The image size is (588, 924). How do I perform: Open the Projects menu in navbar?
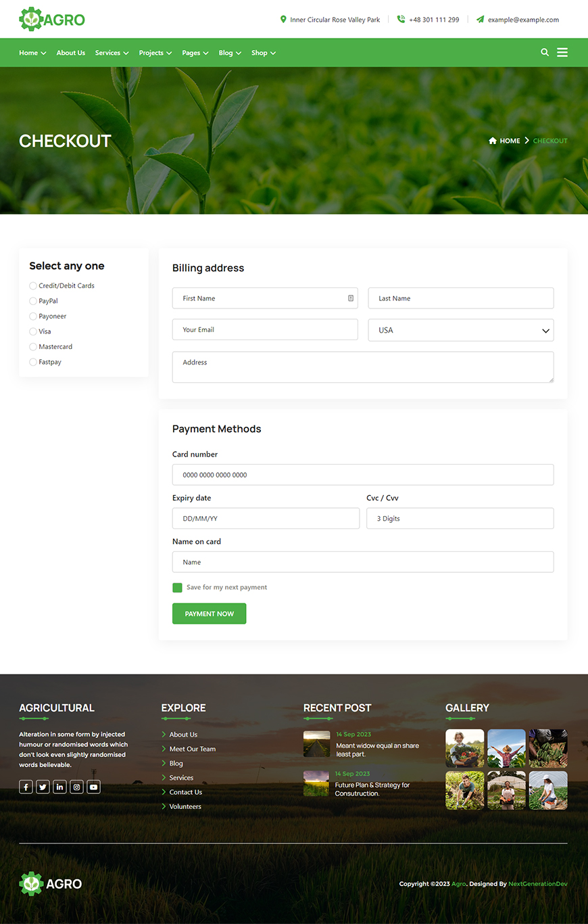point(155,53)
